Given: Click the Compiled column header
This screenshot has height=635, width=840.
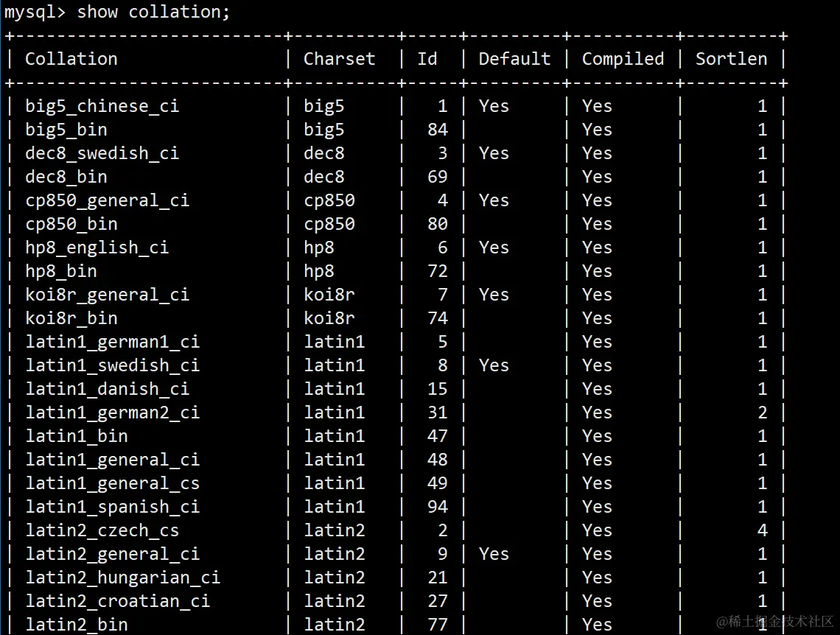Looking at the screenshot, I should [x=623, y=59].
